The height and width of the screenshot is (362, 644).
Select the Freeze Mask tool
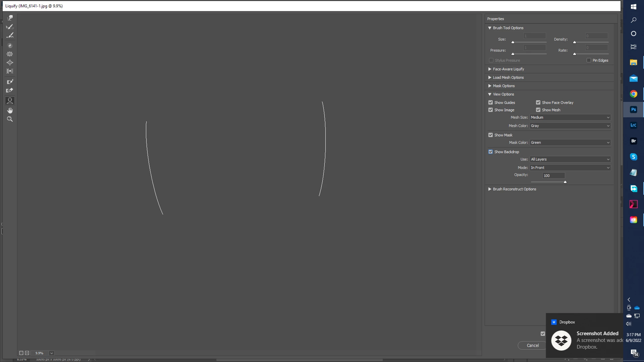coord(10,82)
